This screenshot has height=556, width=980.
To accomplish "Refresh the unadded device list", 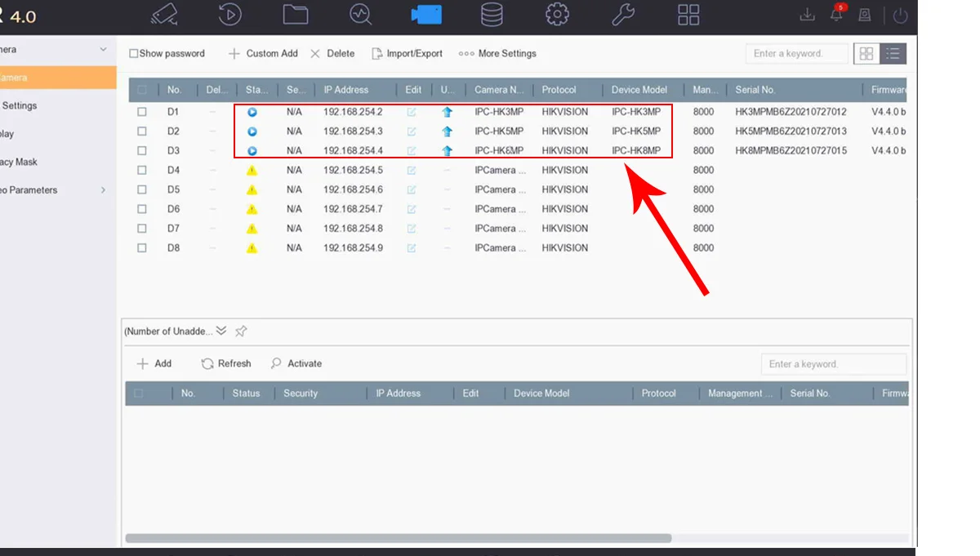I will (x=226, y=364).
